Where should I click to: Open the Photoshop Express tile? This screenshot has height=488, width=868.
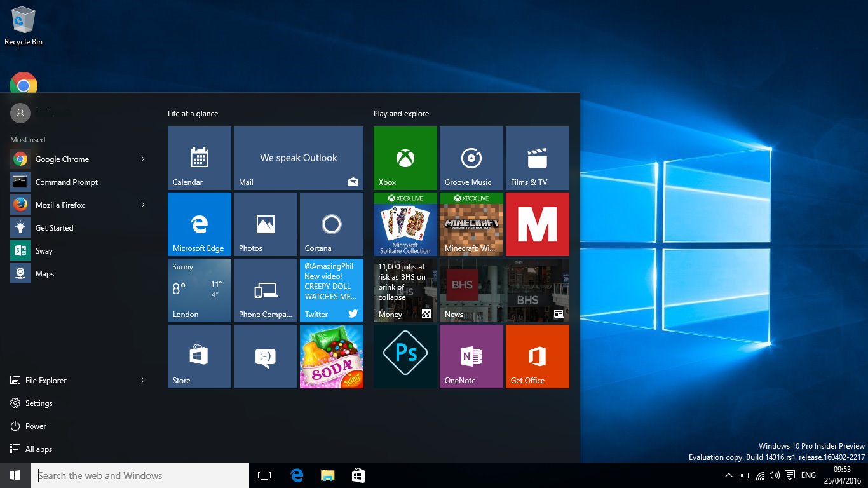click(x=405, y=356)
